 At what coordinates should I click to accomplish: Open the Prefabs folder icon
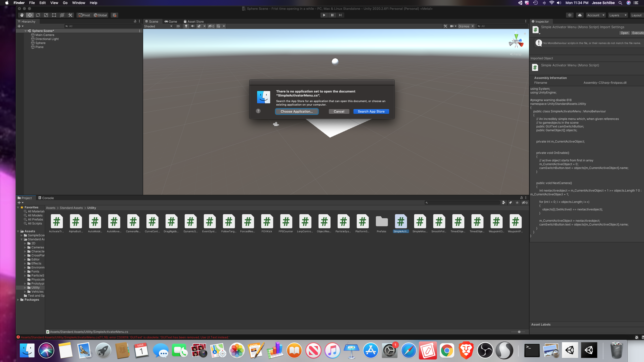(381, 222)
